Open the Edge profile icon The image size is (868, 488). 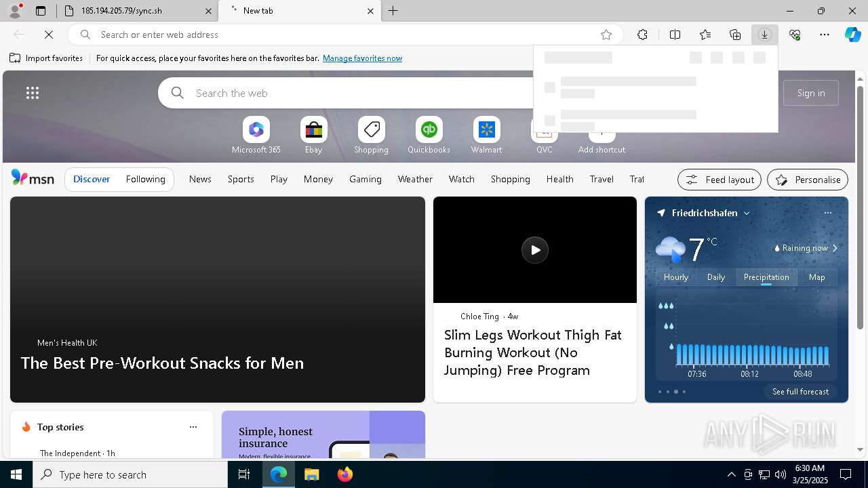(15, 11)
